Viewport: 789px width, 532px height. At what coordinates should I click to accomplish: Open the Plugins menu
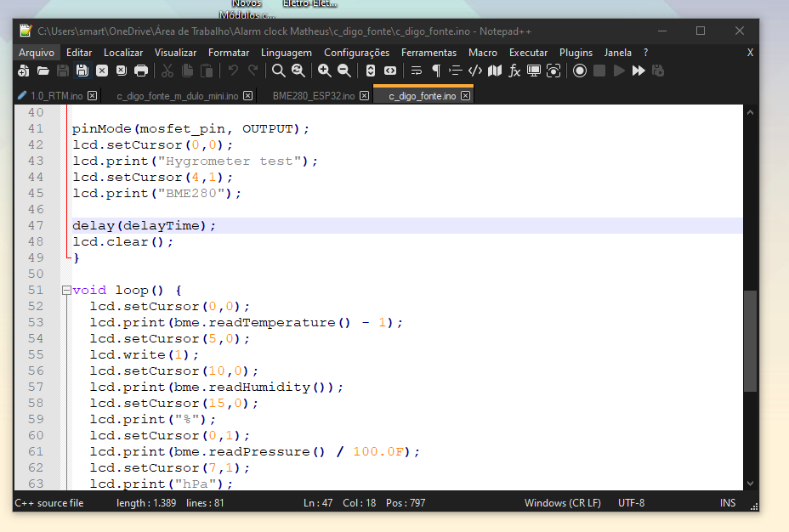click(576, 53)
